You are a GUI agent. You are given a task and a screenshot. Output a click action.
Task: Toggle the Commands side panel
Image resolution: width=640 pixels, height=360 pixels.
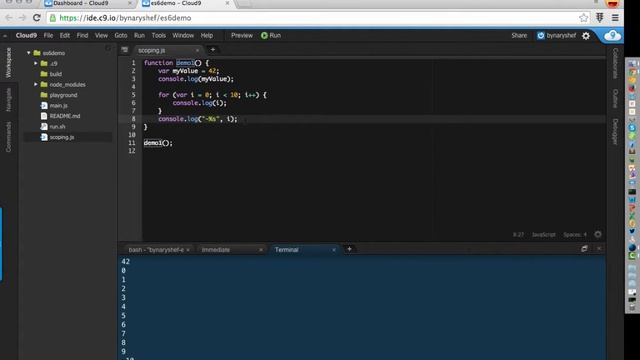click(8, 137)
